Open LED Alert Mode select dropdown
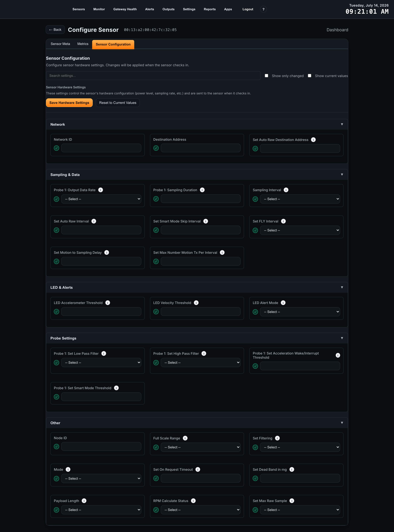Image resolution: width=394 pixels, height=532 pixels. point(300,312)
